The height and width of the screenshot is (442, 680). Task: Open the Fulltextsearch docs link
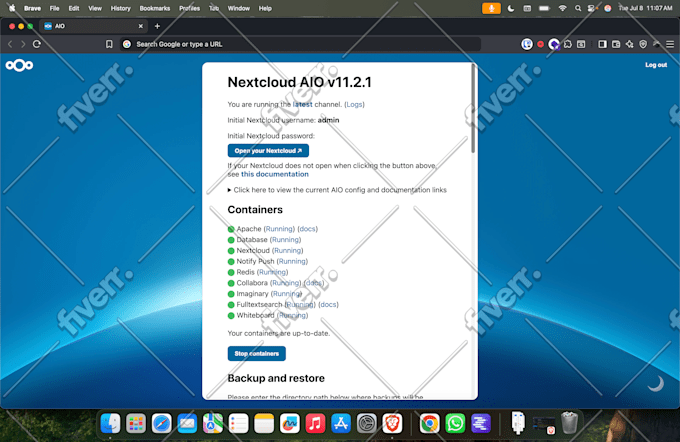point(328,305)
